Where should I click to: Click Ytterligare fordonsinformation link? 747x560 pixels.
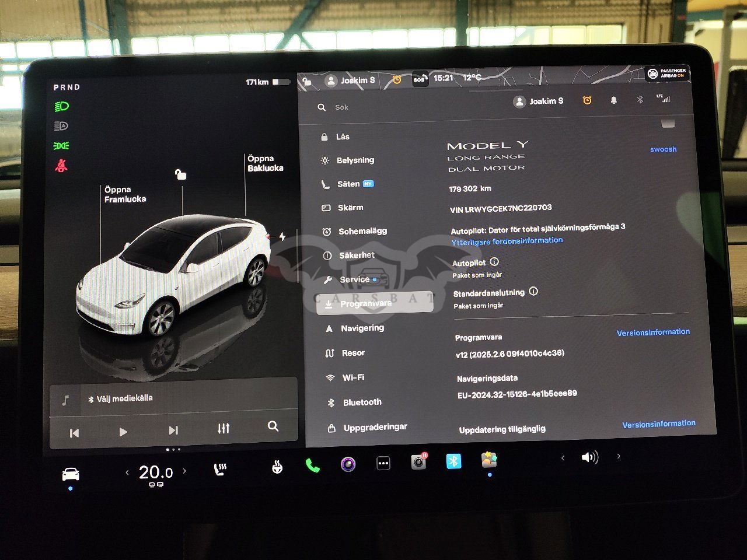[507, 240]
